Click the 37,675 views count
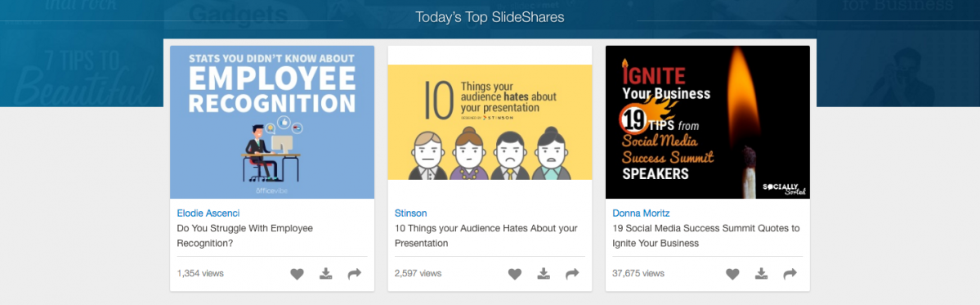 tap(638, 274)
